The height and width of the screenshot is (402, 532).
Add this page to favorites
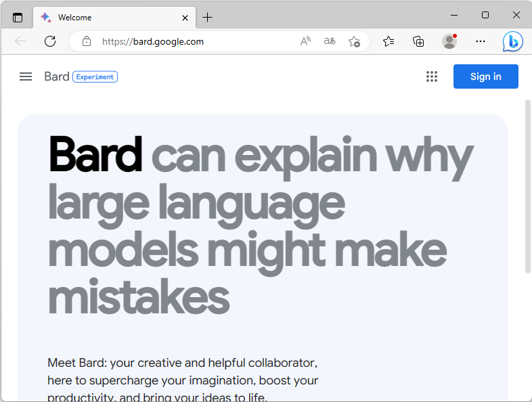tap(354, 41)
